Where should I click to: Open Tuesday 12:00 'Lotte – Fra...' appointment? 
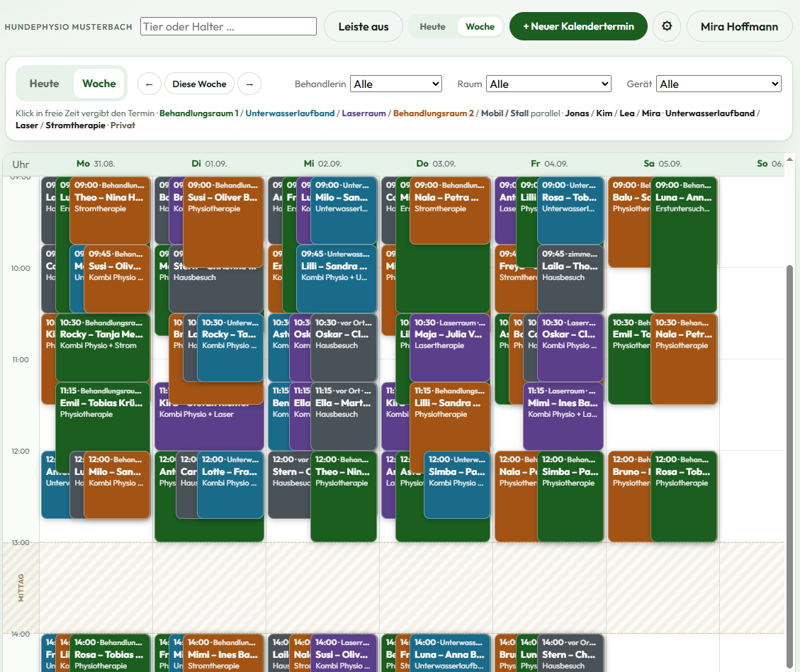[x=230, y=485]
